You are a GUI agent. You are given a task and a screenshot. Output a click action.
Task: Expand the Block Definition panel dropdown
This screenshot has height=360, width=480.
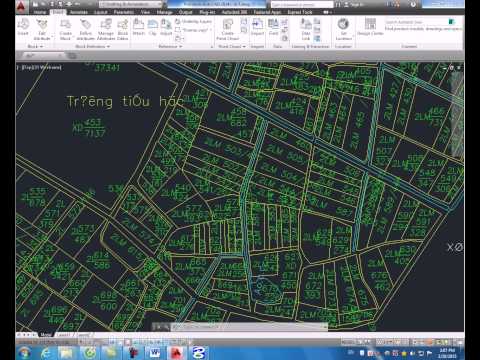92,46
